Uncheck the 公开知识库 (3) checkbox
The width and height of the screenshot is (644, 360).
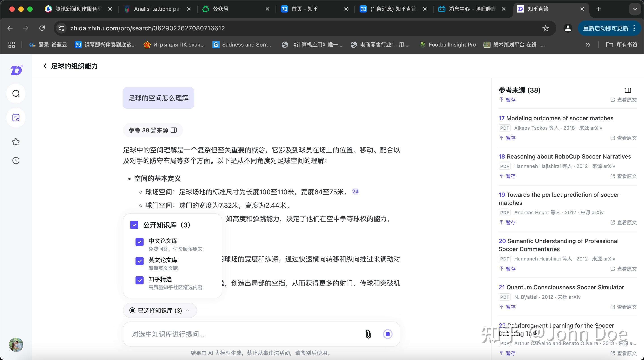click(x=134, y=225)
